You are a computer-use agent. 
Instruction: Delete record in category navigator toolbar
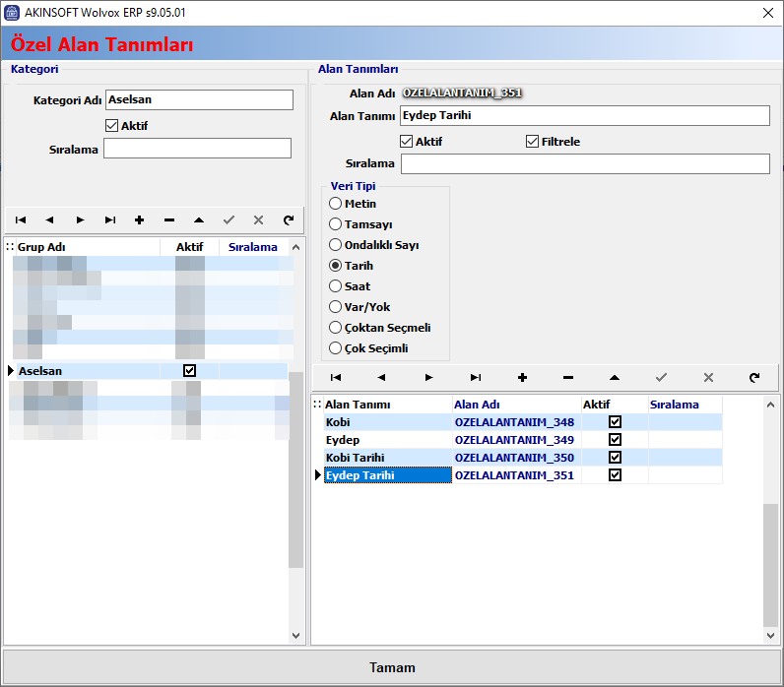169,220
